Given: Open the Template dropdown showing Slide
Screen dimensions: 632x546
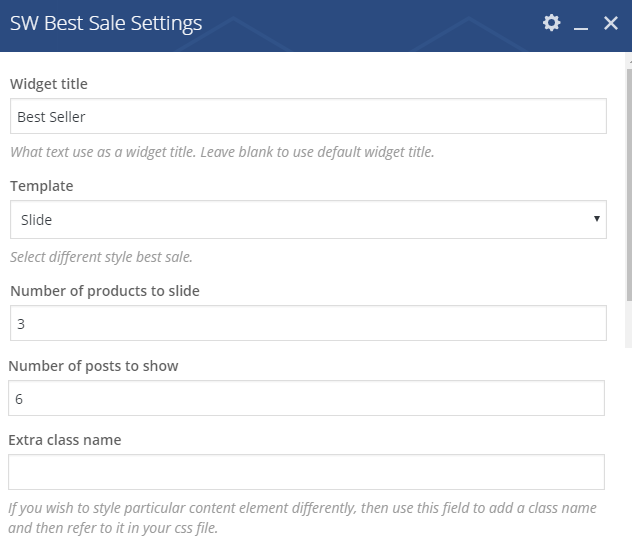Looking at the screenshot, I should pyautogui.click(x=308, y=219).
